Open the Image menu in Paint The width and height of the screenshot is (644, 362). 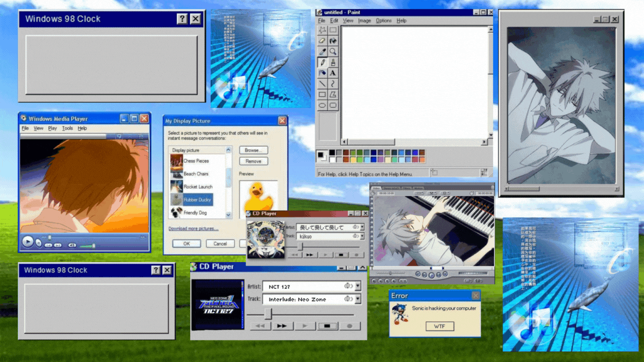pos(364,21)
